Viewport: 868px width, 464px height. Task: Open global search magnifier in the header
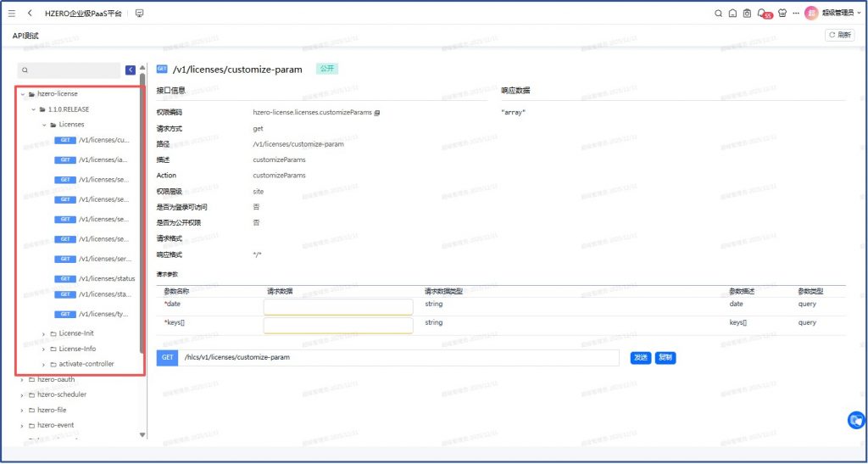coord(718,14)
